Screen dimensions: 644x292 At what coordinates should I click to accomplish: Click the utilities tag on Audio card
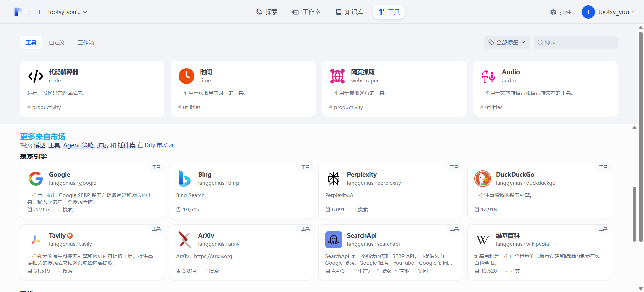[491, 107]
